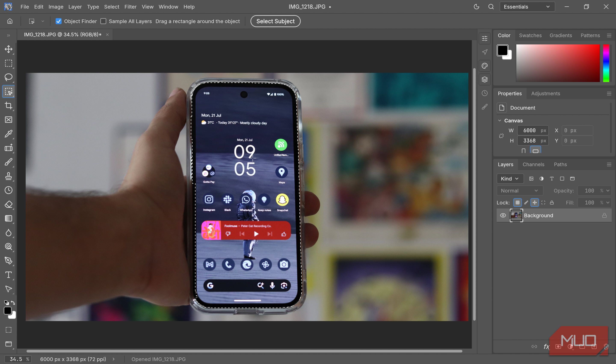The width and height of the screenshot is (616, 364).
Task: Switch to the Adjustments tab
Action: point(546,93)
